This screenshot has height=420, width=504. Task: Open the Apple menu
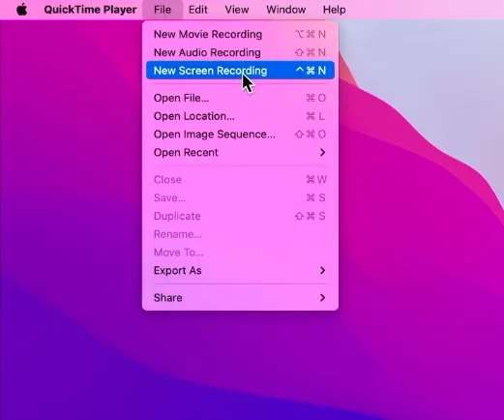pyautogui.click(x=22, y=10)
